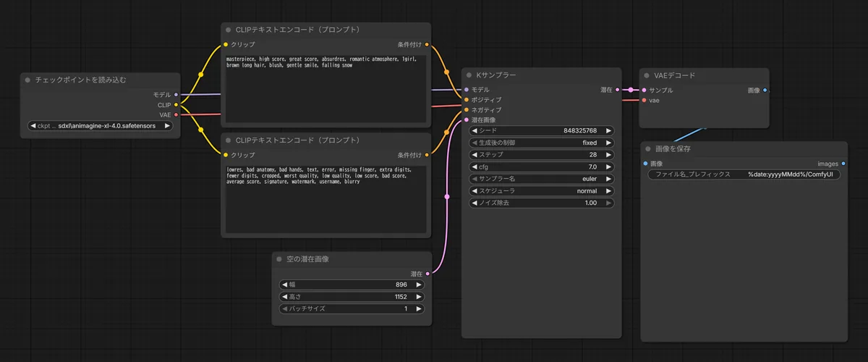Click the 空の潜在画像 node title
This screenshot has width=868, height=362.
point(309,258)
